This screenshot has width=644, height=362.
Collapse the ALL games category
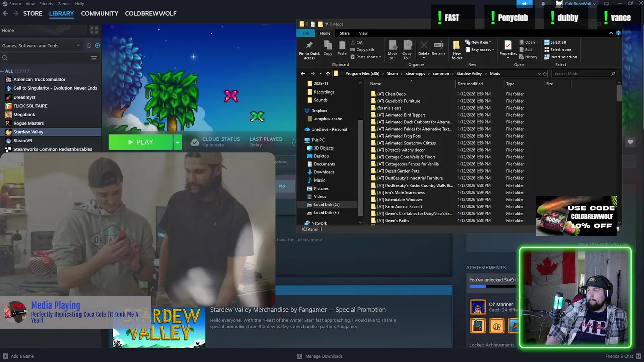coord(3,71)
